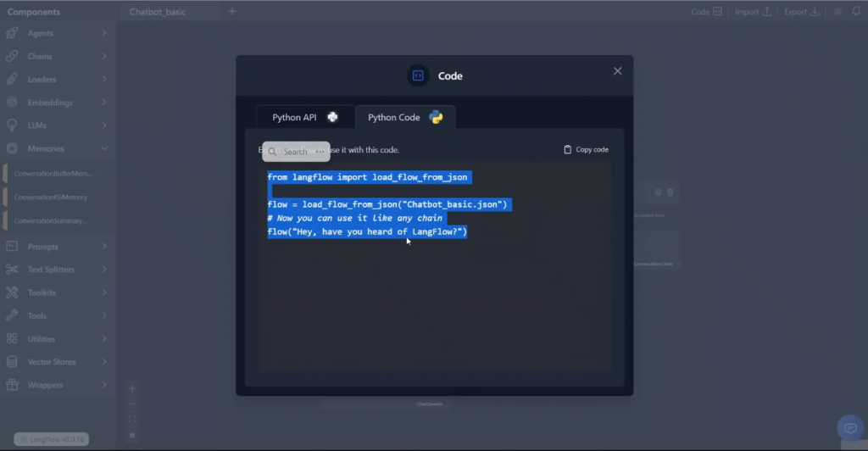Click the Chatbot_basic.json code line

coord(387,204)
